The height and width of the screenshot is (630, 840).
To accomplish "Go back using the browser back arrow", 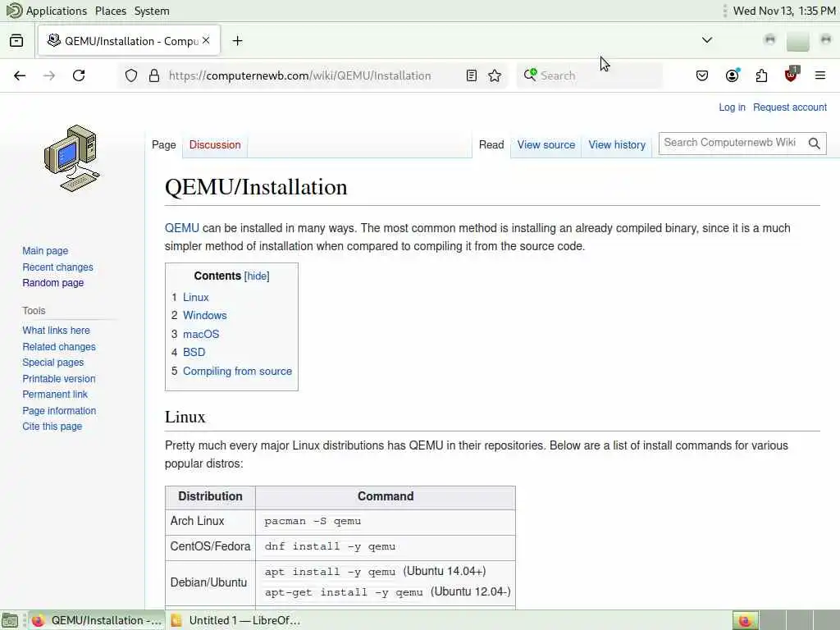I will point(20,75).
